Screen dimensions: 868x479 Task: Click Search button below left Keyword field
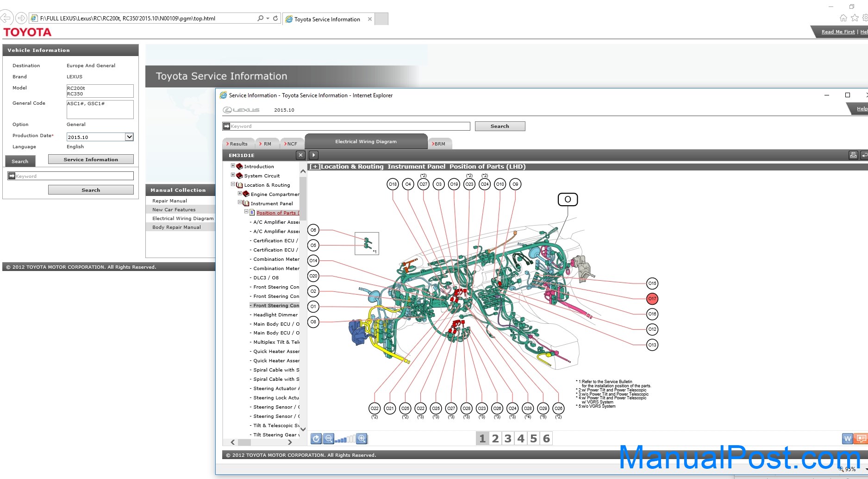(91, 190)
